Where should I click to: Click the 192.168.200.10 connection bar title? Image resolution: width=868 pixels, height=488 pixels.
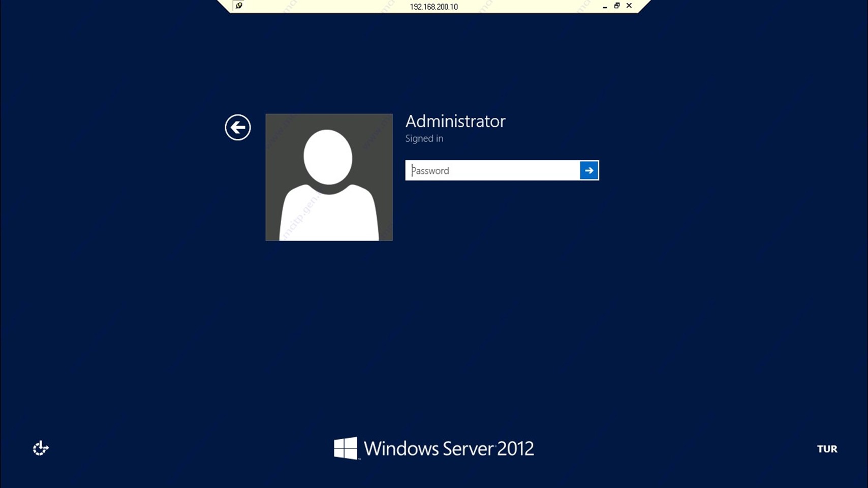click(x=433, y=7)
